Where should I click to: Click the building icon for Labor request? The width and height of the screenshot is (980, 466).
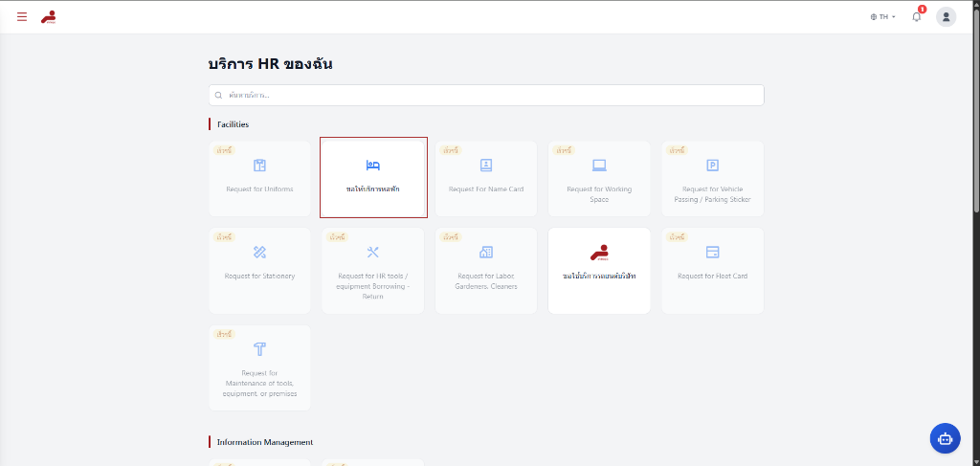pyautogui.click(x=486, y=252)
